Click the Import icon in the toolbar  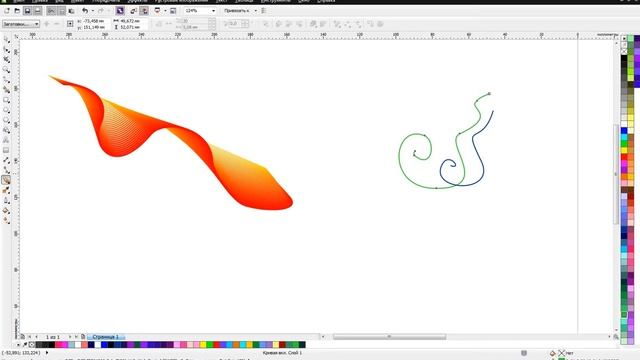coord(134,11)
